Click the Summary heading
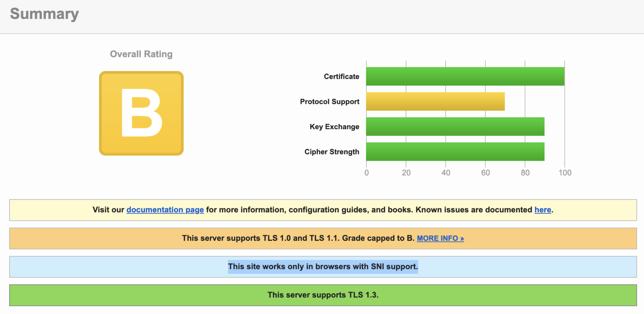The height and width of the screenshot is (314, 644). pos(44,14)
